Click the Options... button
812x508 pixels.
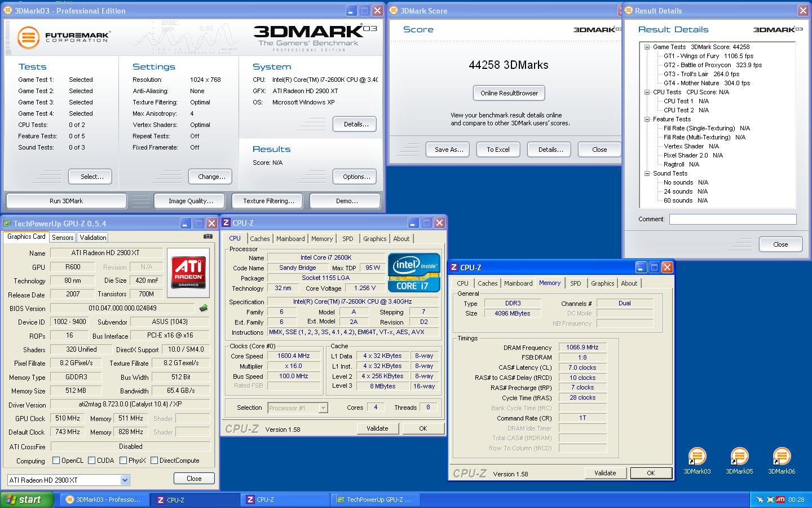pos(356,177)
